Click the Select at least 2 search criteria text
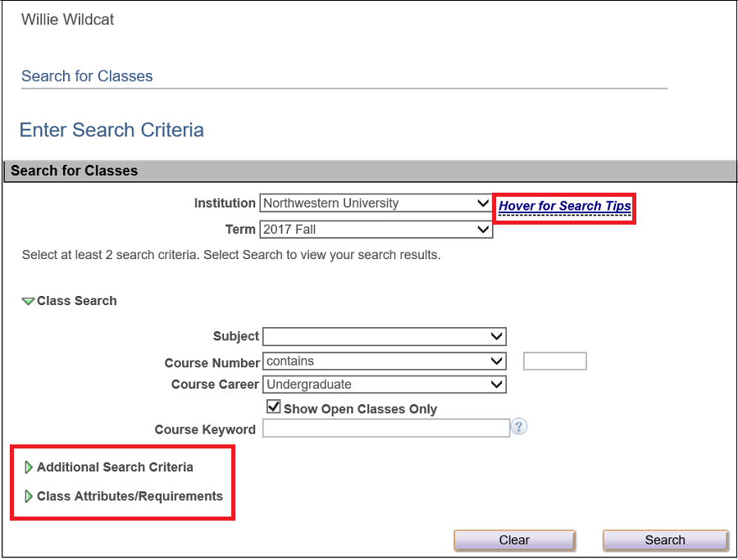 point(231,255)
